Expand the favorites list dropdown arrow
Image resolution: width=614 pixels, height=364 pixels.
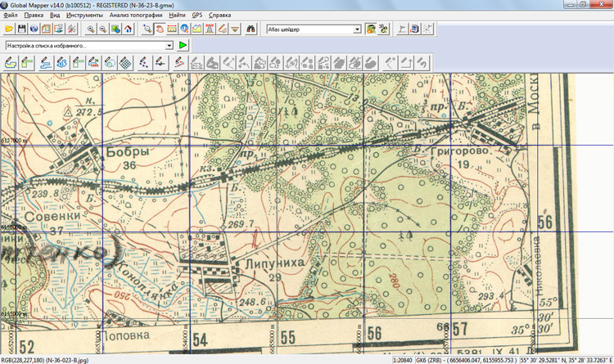coord(169,46)
